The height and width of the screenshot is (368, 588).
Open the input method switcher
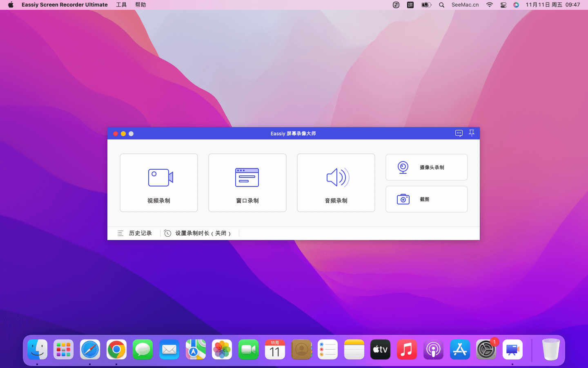[410, 5]
